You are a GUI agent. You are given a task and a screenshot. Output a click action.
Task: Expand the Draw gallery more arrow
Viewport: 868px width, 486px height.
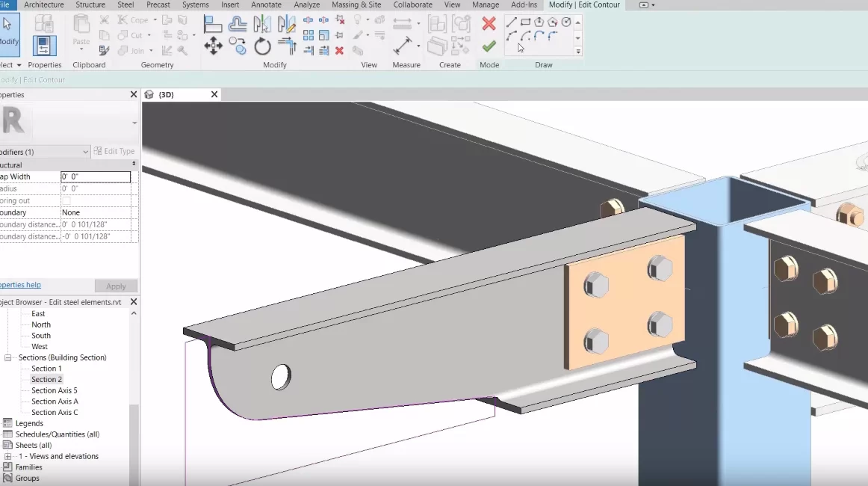(577, 52)
